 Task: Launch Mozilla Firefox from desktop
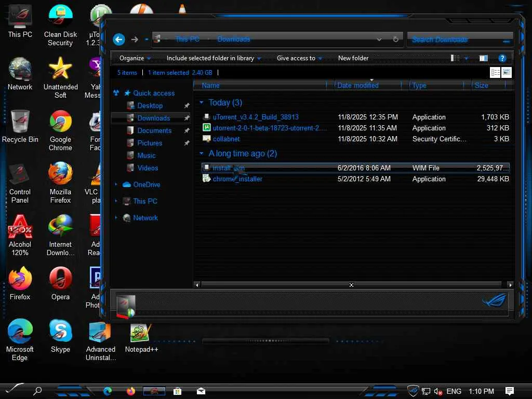(60, 182)
